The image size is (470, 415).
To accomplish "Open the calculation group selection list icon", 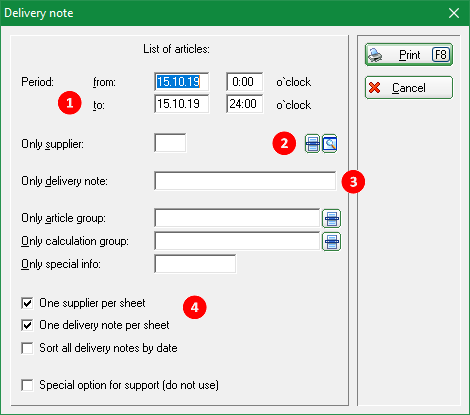I will coord(331,241).
